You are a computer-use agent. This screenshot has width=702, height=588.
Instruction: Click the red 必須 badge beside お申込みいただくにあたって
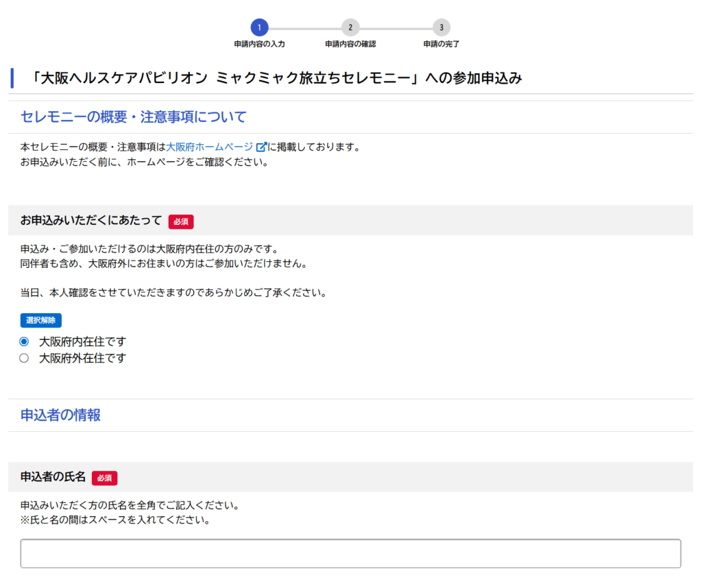(181, 221)
